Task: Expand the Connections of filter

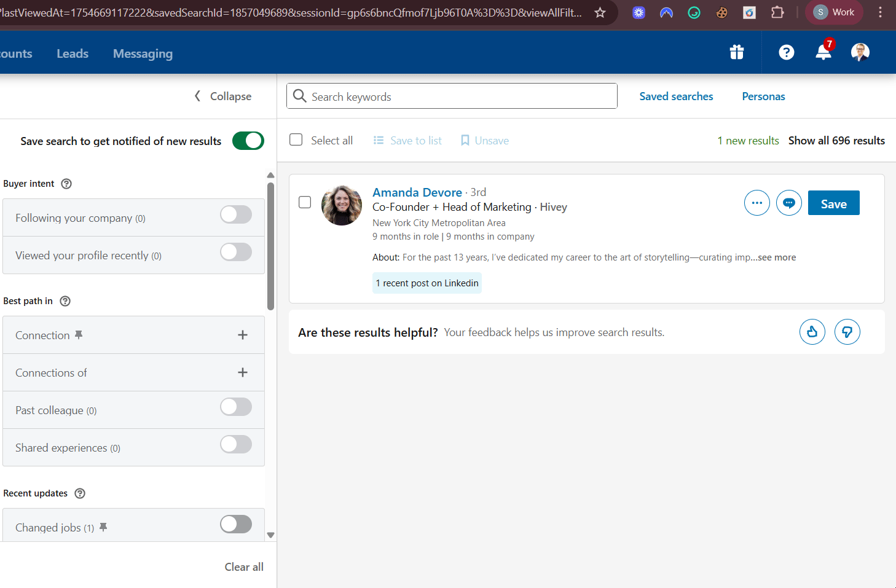Action: 243,372
